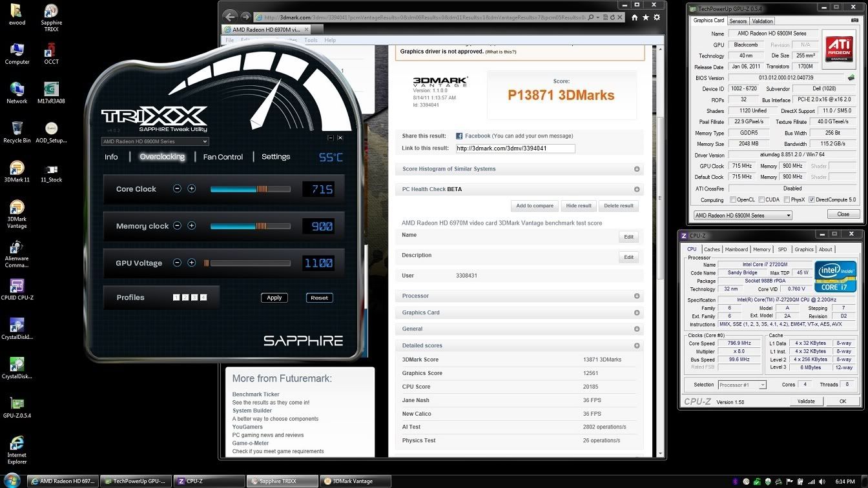
Task: Click Reset button in TRIXX
Action: [x=319, y=298]
